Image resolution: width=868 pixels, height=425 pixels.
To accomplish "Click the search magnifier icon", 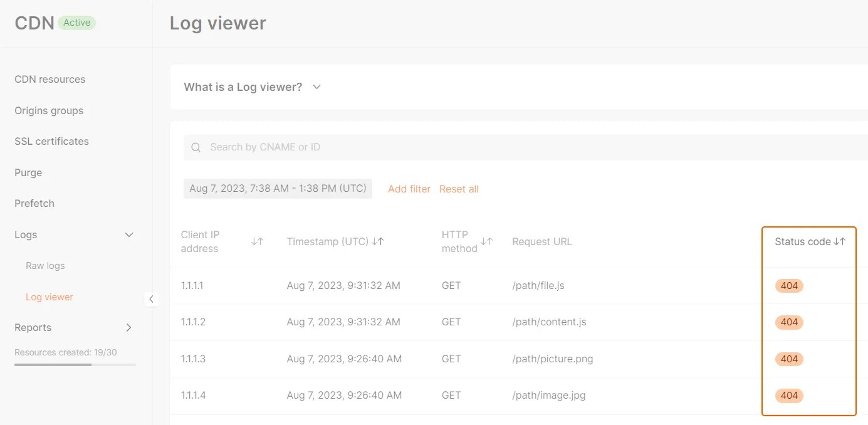I will 195,147.
